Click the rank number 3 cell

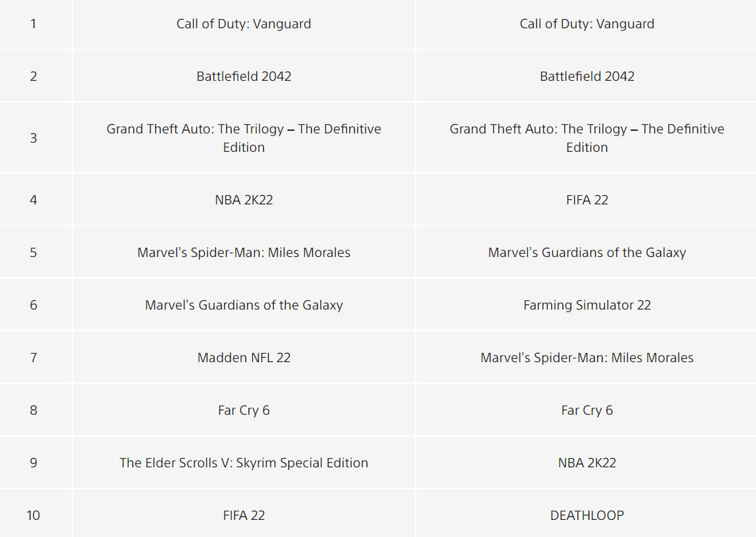[x=33, y=138]
